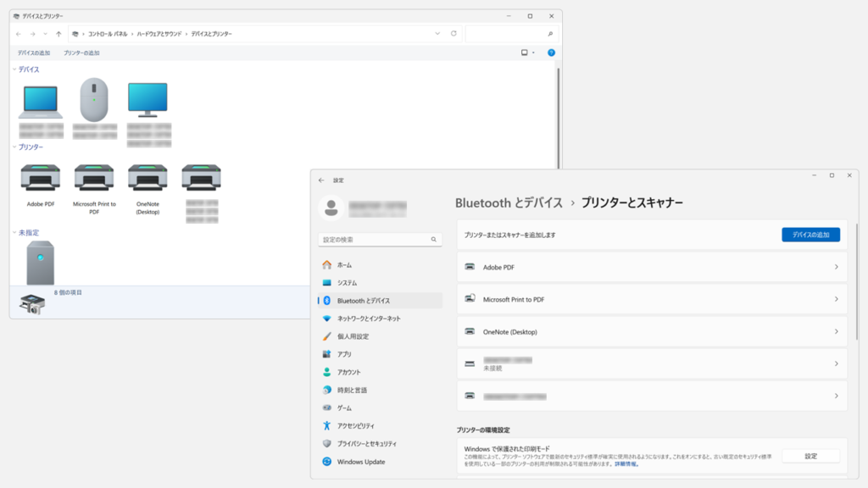Click プリンターの追加 in the toolbar

(x=81, y=53)
